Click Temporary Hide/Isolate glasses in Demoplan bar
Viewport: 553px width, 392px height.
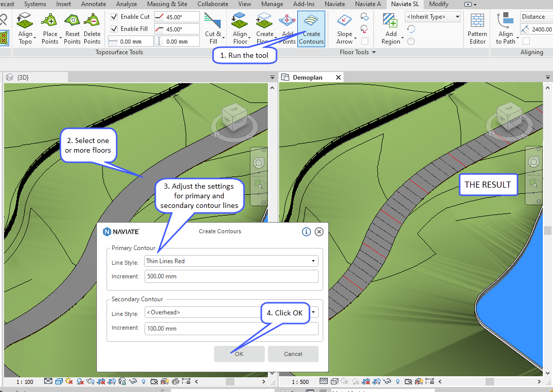387,381
